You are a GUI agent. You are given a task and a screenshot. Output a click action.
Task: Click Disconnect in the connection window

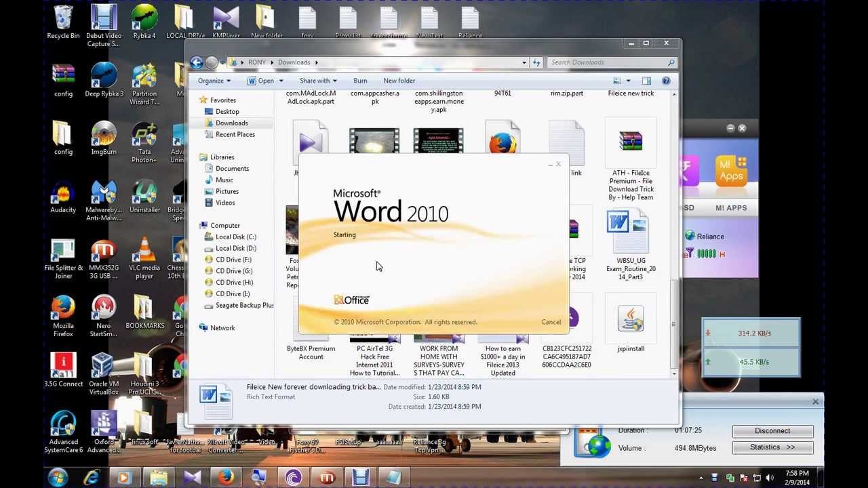772,431
